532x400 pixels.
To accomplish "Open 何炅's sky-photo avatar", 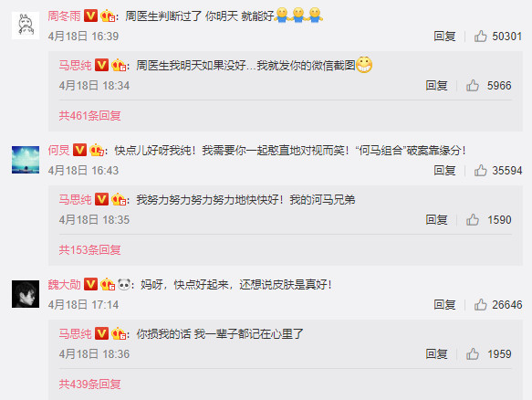I will pyautogui.click(x=26, y=160).
